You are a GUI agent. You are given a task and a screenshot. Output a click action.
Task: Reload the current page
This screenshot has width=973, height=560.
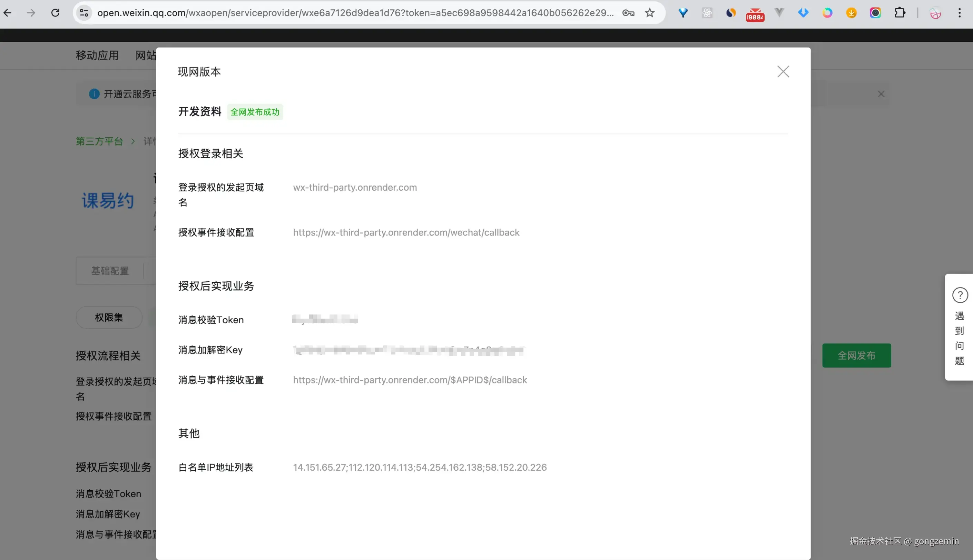pos(56,13)
